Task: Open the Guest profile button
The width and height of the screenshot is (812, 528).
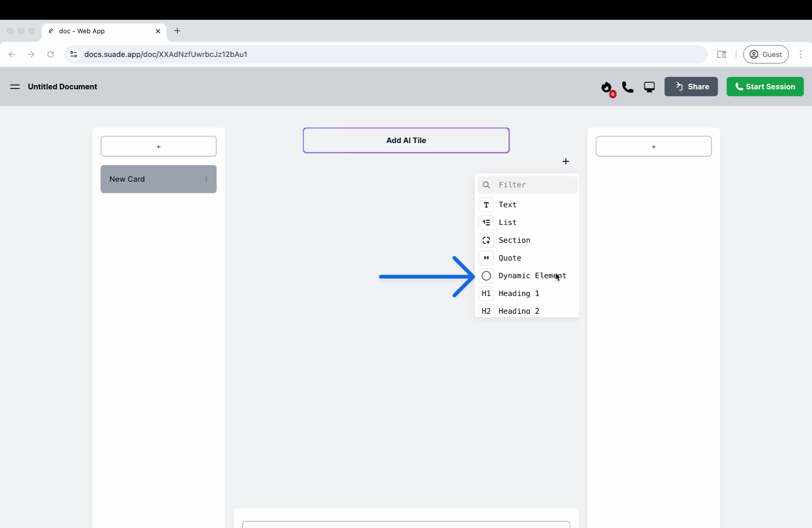Action: click(765, 55)
